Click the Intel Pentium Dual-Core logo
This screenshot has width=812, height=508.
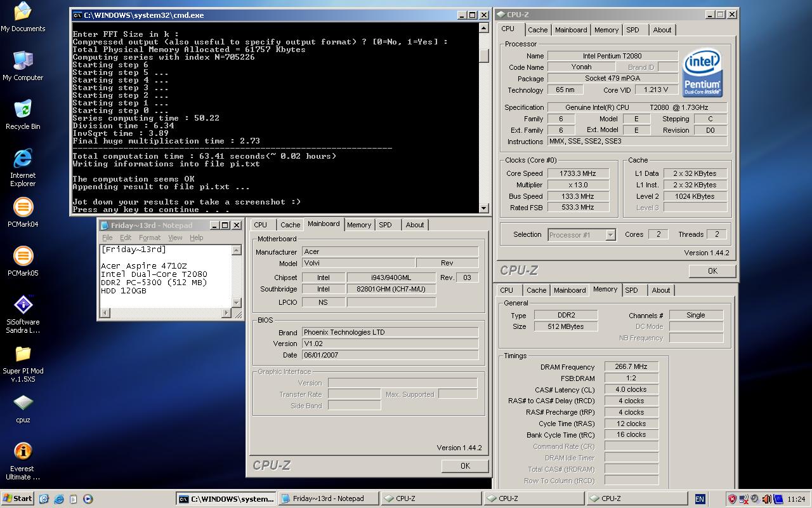[702, 74]
